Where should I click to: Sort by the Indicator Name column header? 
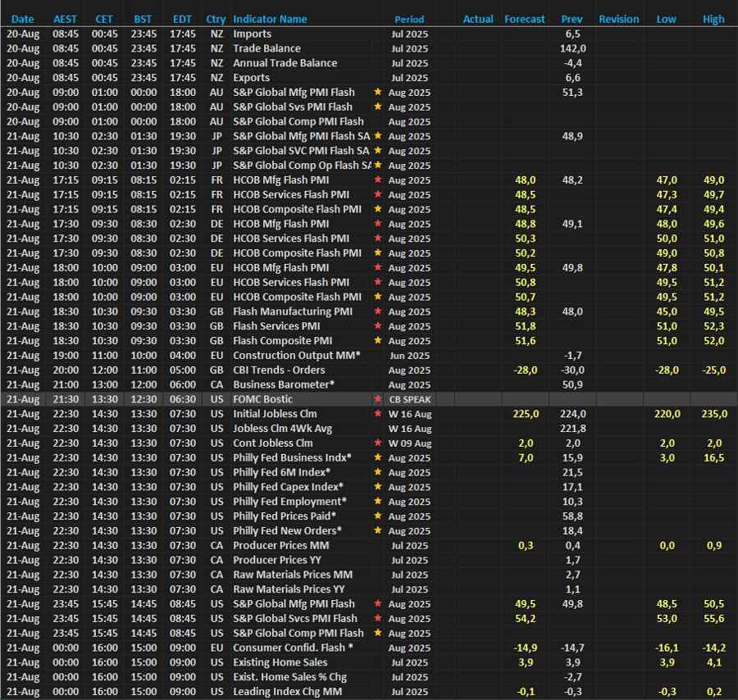(270, 19)
